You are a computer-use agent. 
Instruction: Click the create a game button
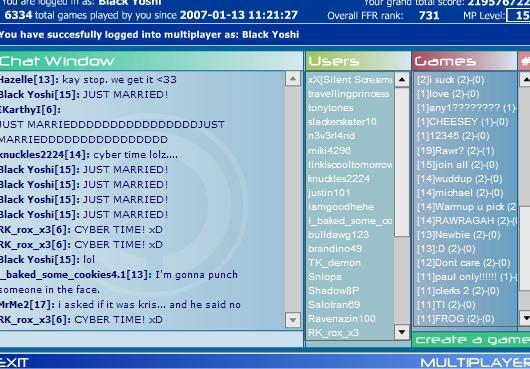(471, 340)
